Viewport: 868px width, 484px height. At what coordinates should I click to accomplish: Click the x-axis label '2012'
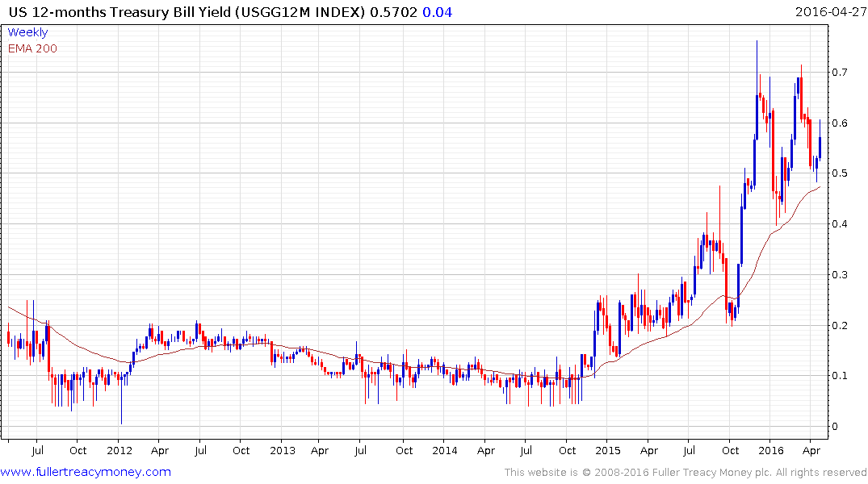pos(120,450)
